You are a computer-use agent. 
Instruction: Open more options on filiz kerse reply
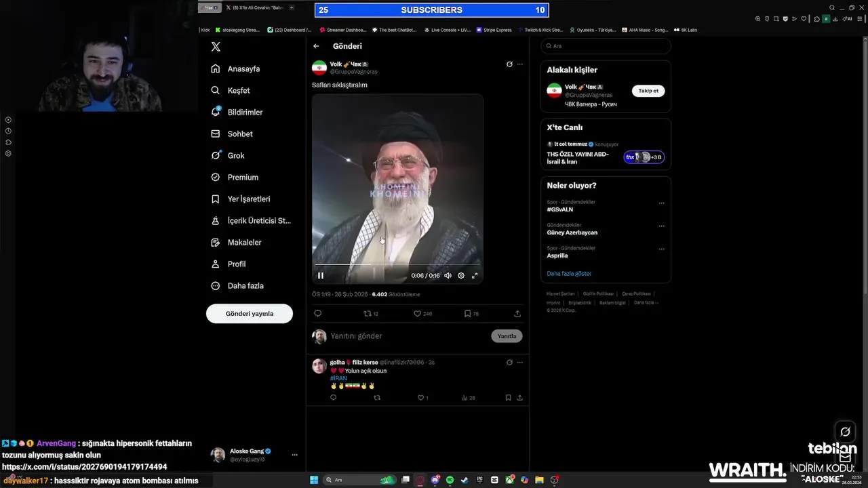tap(520, 362)
